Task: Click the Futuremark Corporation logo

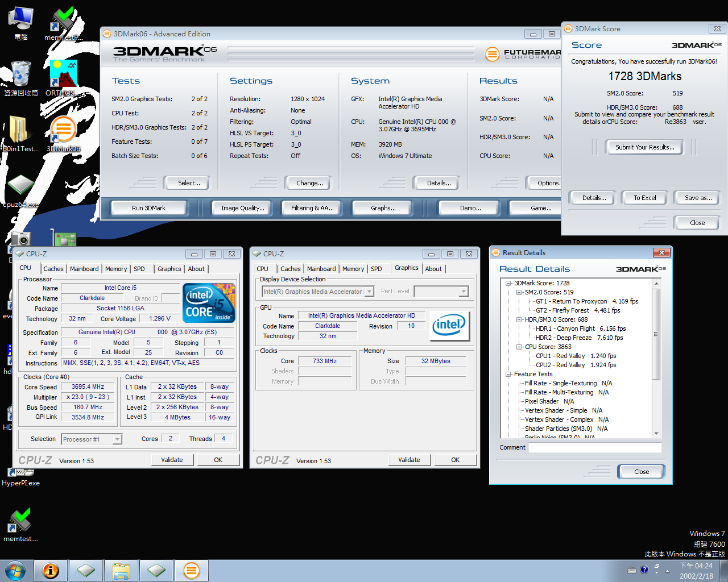Action: pos(522,54)
